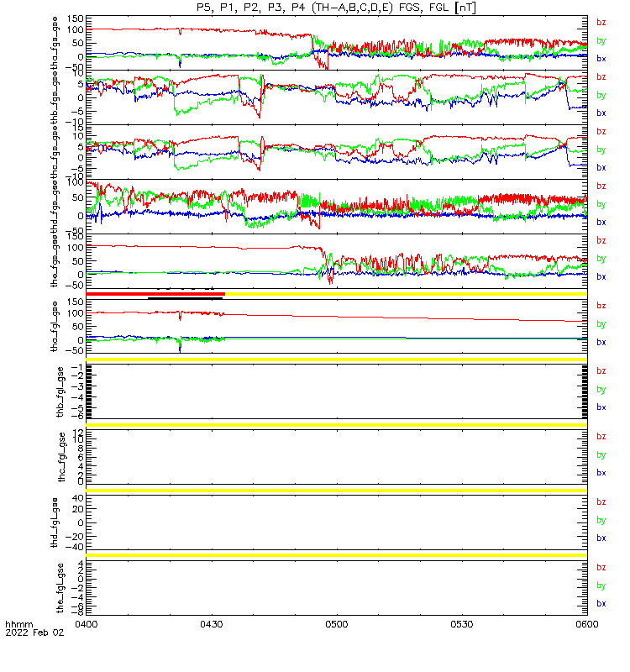Select the thd_fgs_gse axis label

point(55,207)
